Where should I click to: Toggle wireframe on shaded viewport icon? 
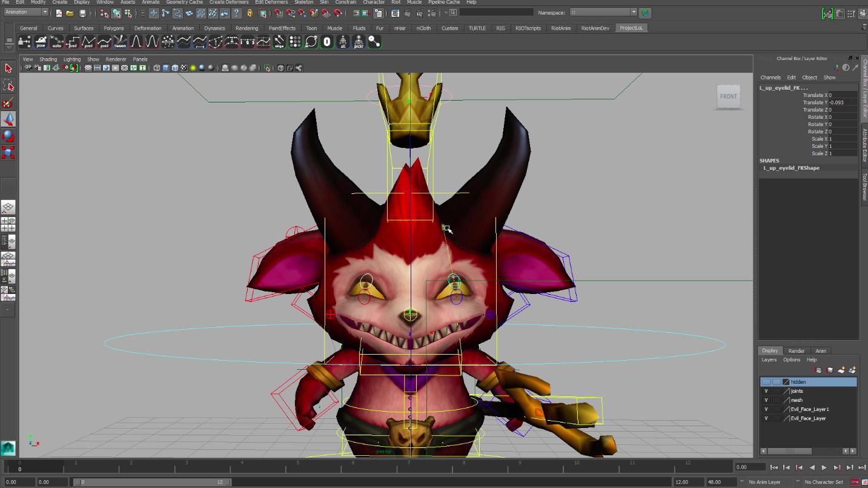pyautogui.click(x=175, y=68)
